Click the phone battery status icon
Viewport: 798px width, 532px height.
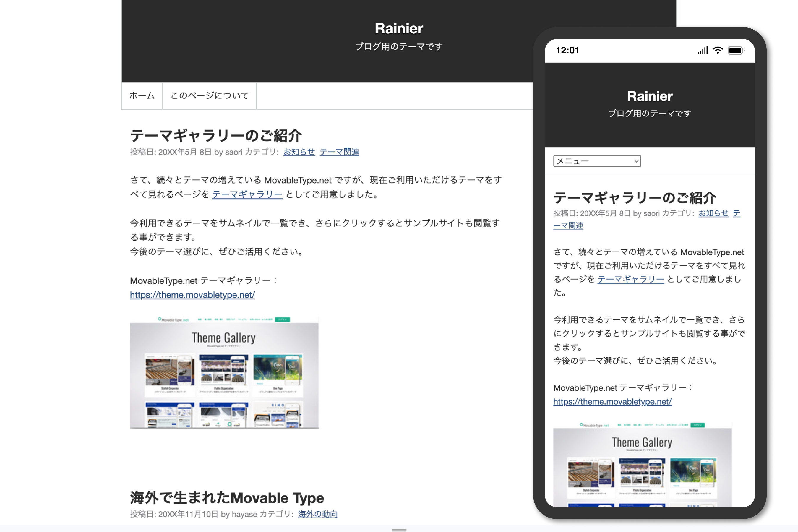pos(735,51)
